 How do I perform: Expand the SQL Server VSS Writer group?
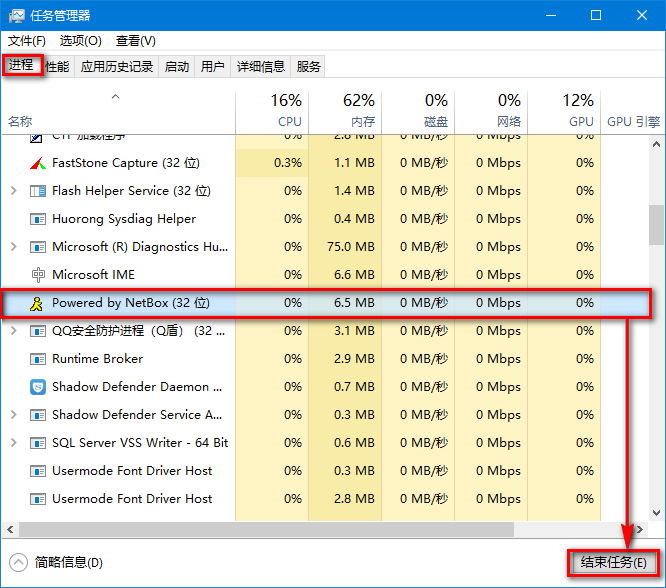(13, 443)
